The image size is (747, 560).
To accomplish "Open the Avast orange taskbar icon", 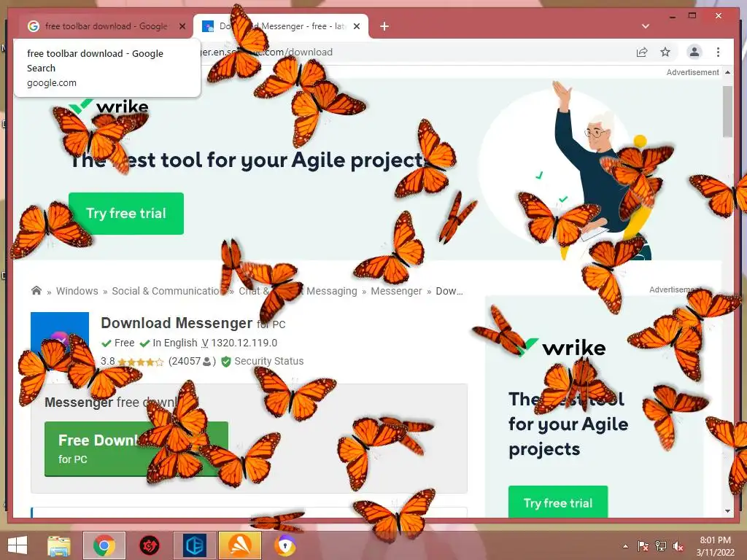I will [x=240, y=545].
